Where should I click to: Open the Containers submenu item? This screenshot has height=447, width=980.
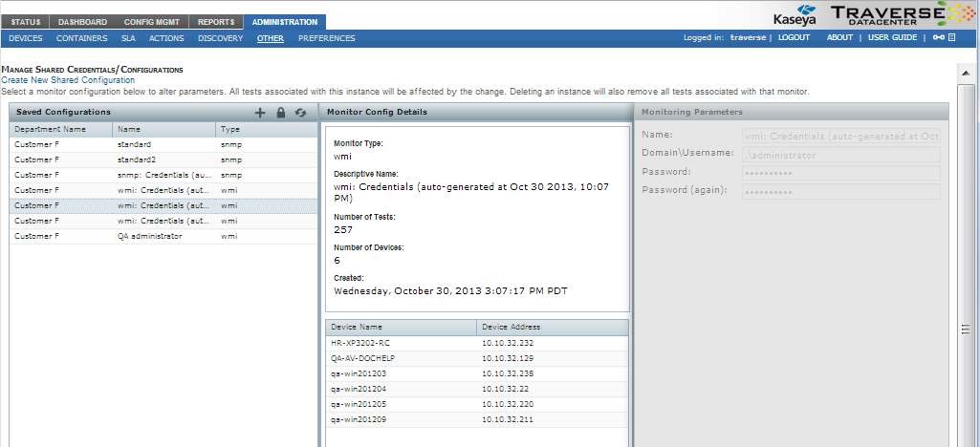(x=81, y=38)
